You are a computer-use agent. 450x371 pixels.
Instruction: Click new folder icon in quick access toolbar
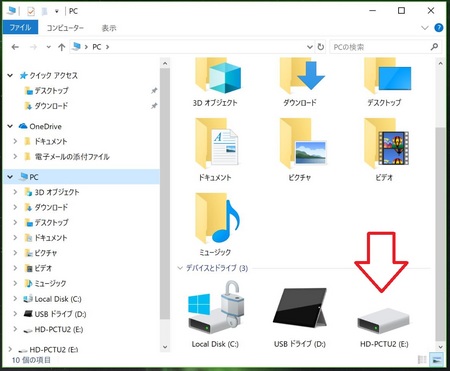pos(44,11)
